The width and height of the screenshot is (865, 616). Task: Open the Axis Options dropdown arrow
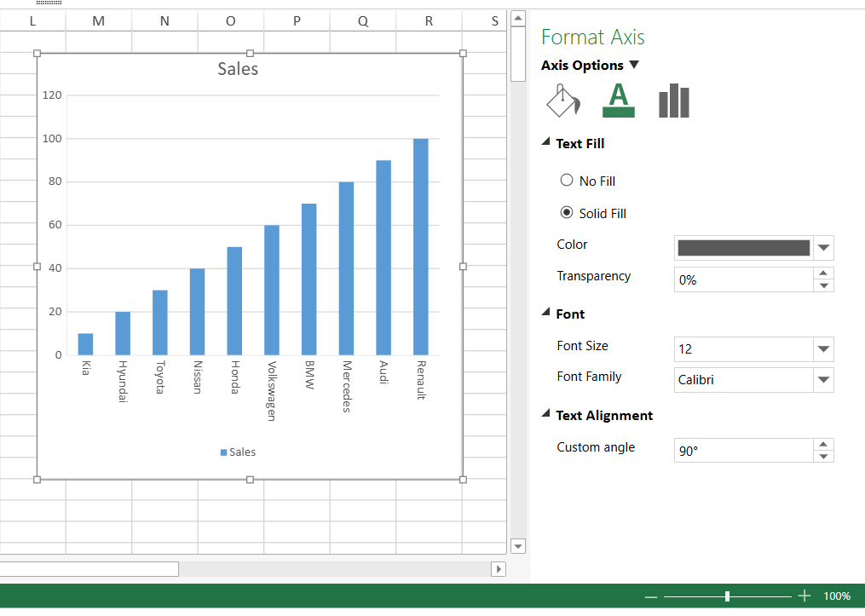pos(634,65)
